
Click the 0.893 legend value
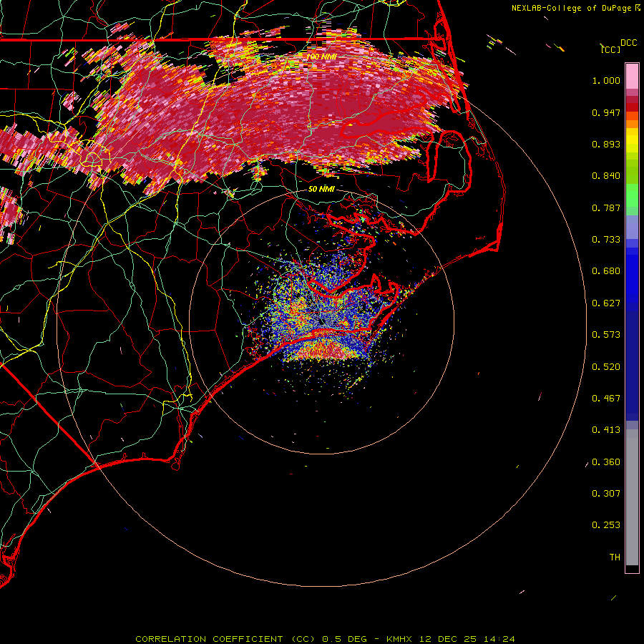click(606, 144)
